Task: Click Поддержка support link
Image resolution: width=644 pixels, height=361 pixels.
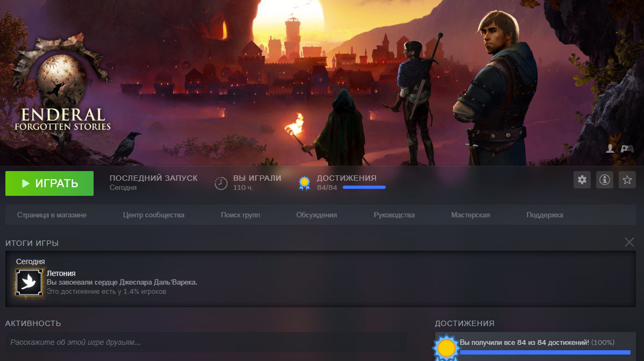Action: [544, 215]
